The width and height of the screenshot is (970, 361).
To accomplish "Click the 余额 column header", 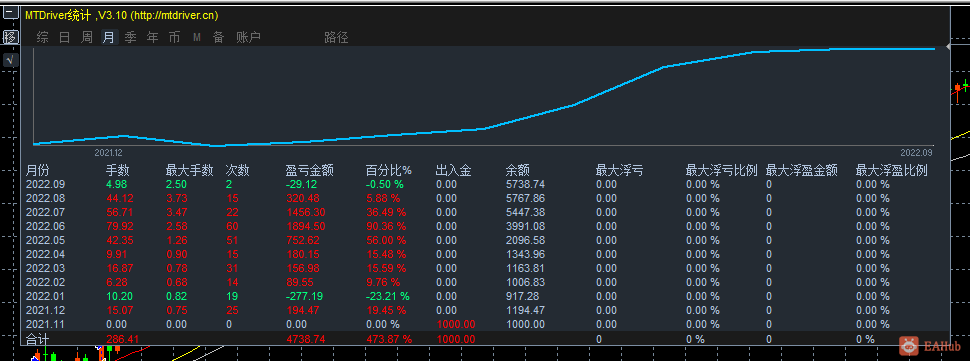I will click(x=517, y=171).
